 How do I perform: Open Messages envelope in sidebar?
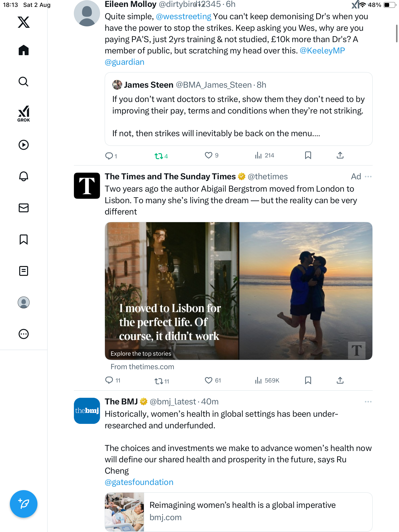tap(24, 208)
